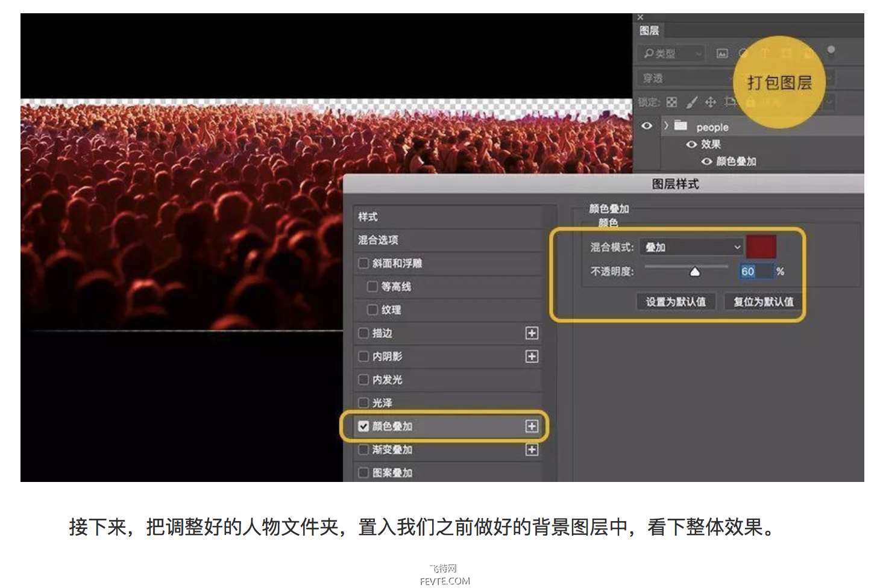Viewport: 886px width, 588px height.
Task: Toggle the layer filter on/off switch dot
Action: (x=831, y=49)
